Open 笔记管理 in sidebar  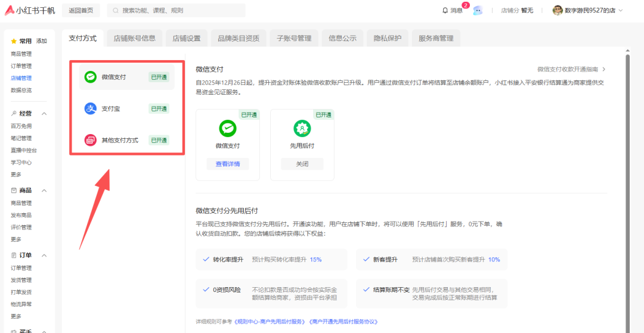pos(21,138)
